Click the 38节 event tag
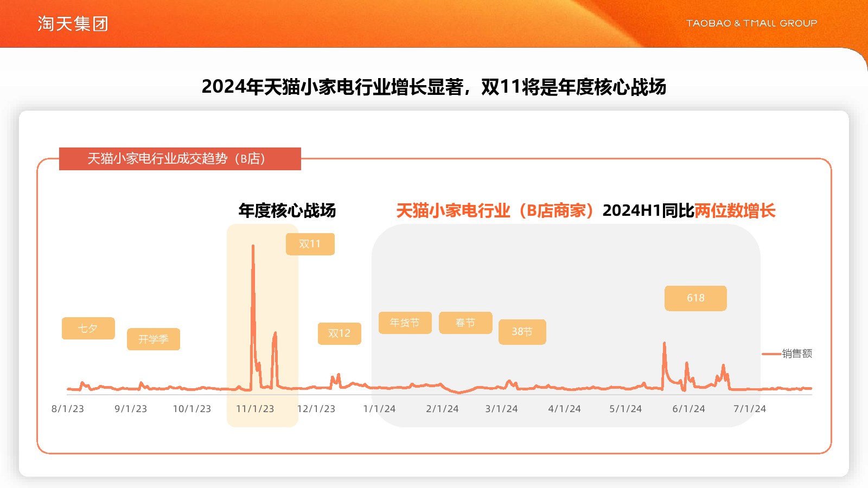Screen dimensions: 868x488 522,332
